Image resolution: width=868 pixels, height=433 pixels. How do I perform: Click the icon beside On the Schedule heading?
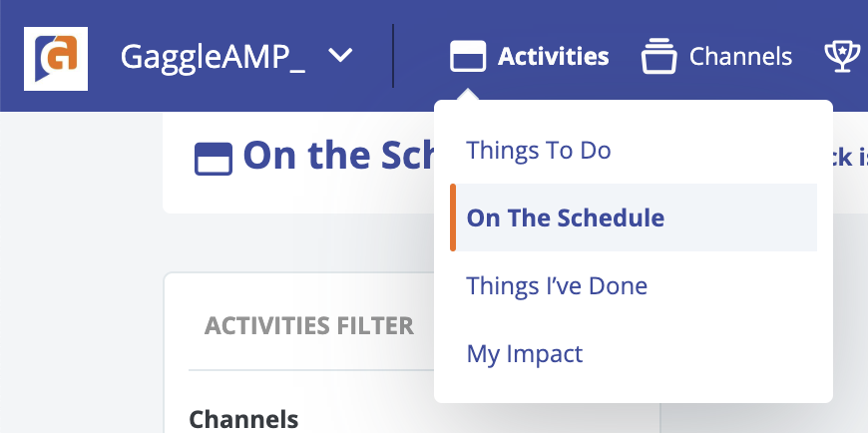coord(214,159)
